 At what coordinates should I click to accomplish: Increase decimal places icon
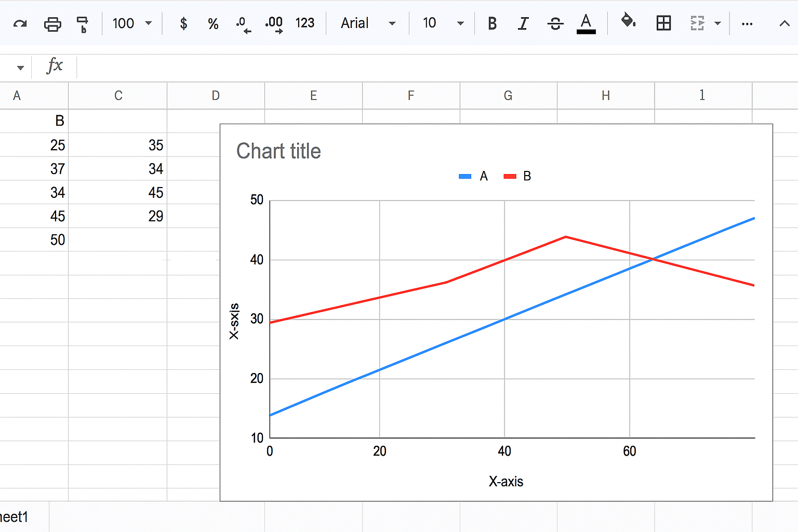tap(274, 24)
